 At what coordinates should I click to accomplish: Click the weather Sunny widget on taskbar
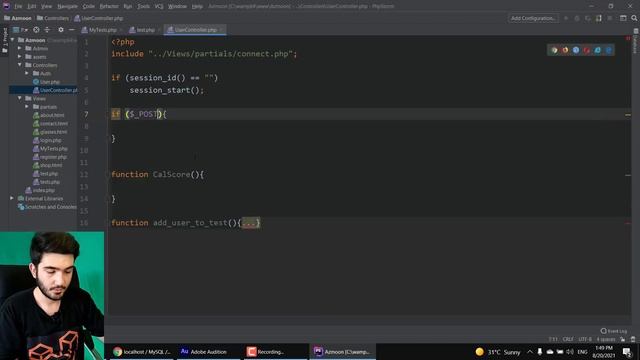(x=498, y=352)
